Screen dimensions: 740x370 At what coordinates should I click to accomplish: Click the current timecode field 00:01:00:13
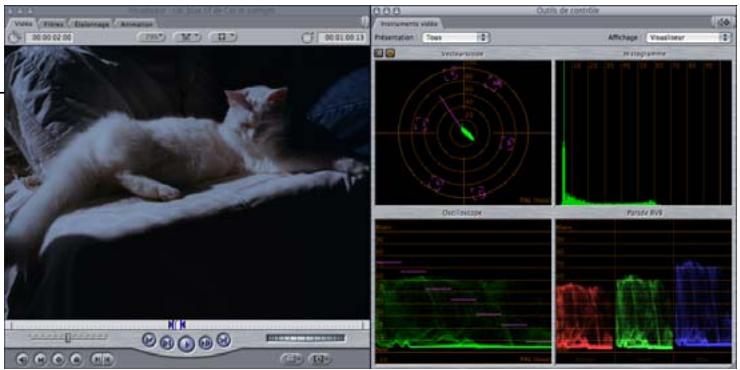(342, 37)
